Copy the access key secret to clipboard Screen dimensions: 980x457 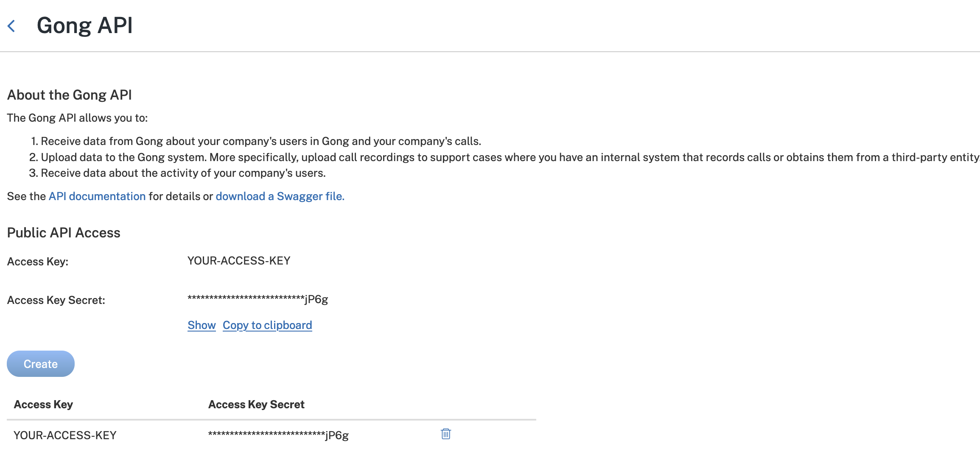click(267, 325)
